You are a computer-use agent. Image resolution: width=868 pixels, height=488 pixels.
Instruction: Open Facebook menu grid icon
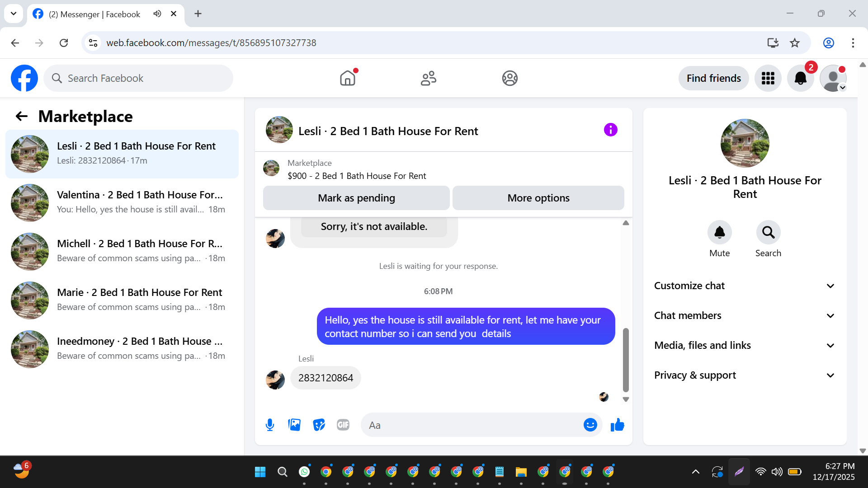pos(768,78)
